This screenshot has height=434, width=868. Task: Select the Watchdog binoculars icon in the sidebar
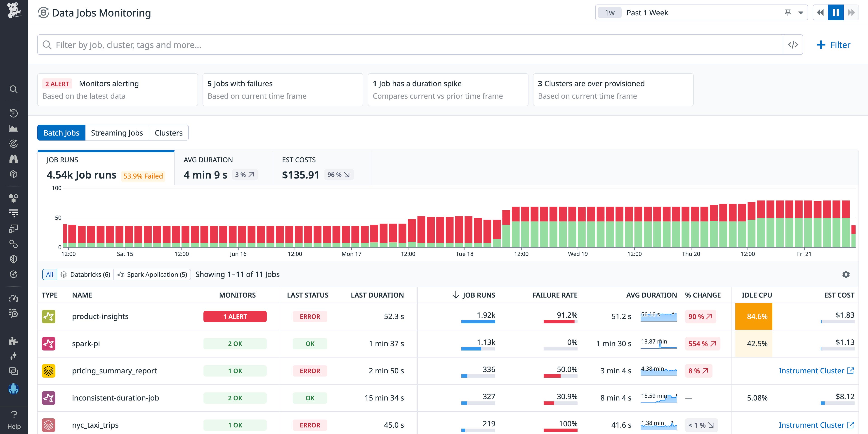click(14, 158)
